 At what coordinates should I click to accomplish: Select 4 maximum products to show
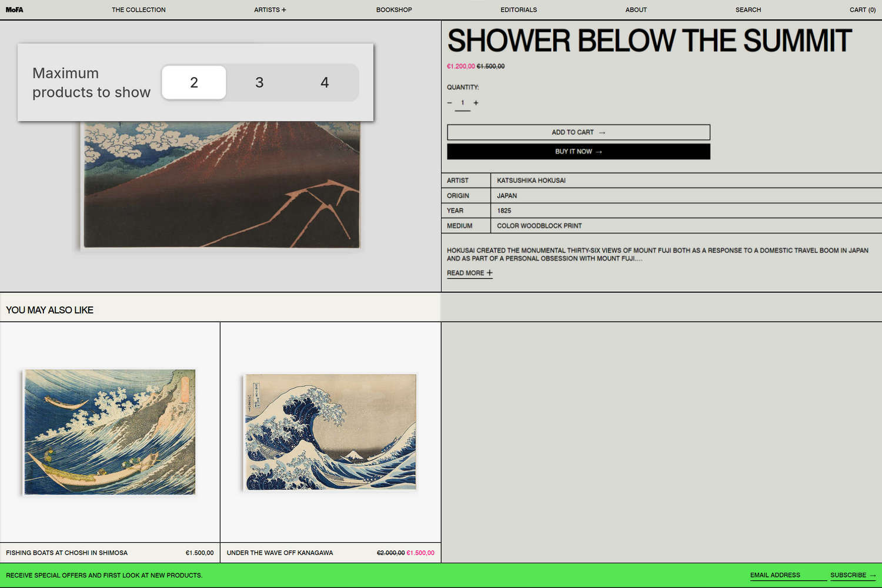click(x=325, y=82)
